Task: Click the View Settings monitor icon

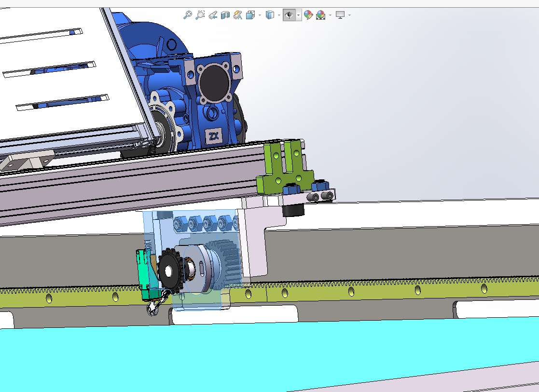Action: [x=340, y=15]
